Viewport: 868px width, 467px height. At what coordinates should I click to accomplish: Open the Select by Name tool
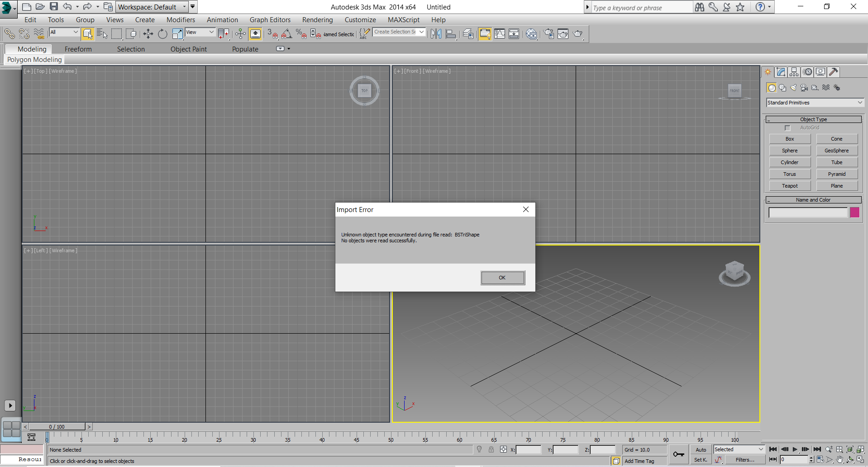point(102,33)
